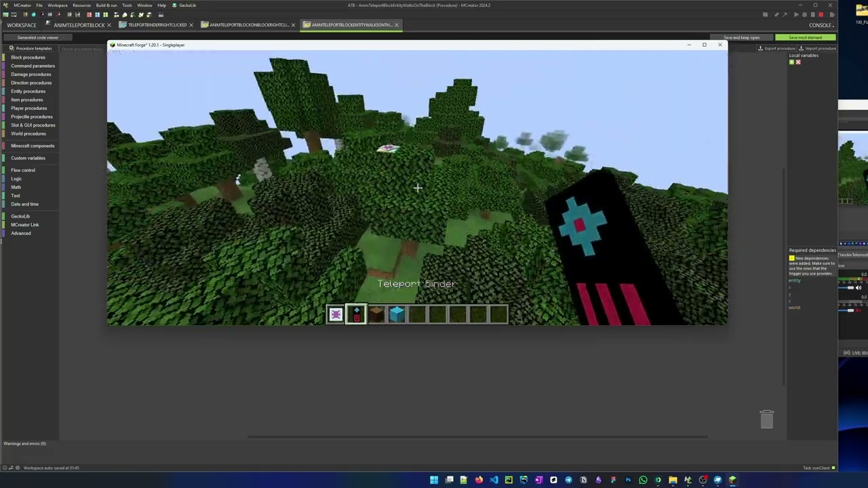868x488 pixels.
Task: Click the workspace horizontal scrollbar
Action: [x=477, y=436]
